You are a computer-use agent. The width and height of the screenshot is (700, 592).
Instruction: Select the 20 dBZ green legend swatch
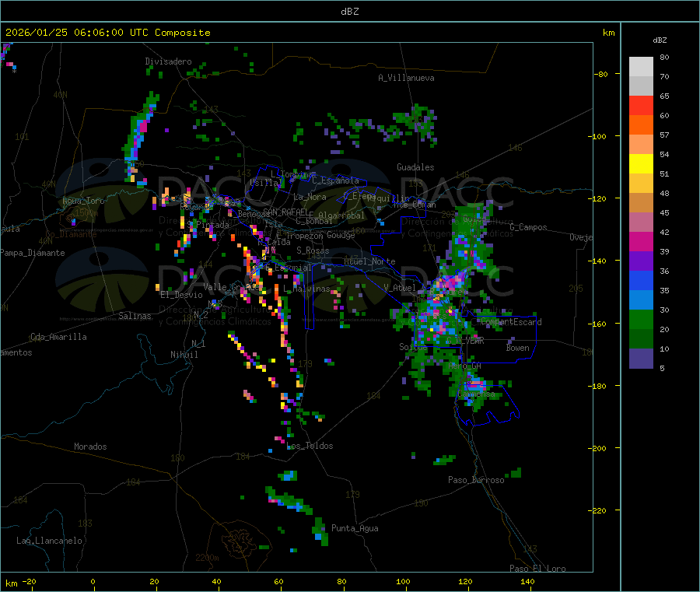pos(641,319)
